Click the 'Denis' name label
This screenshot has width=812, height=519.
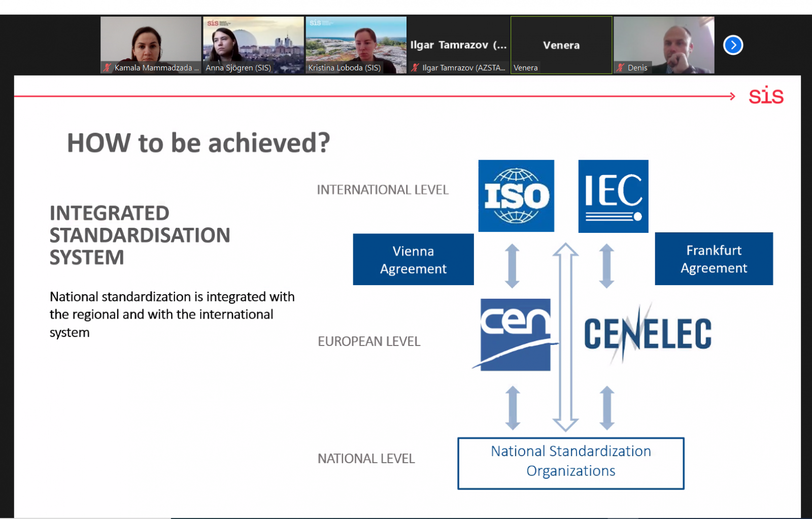point(637,67)
